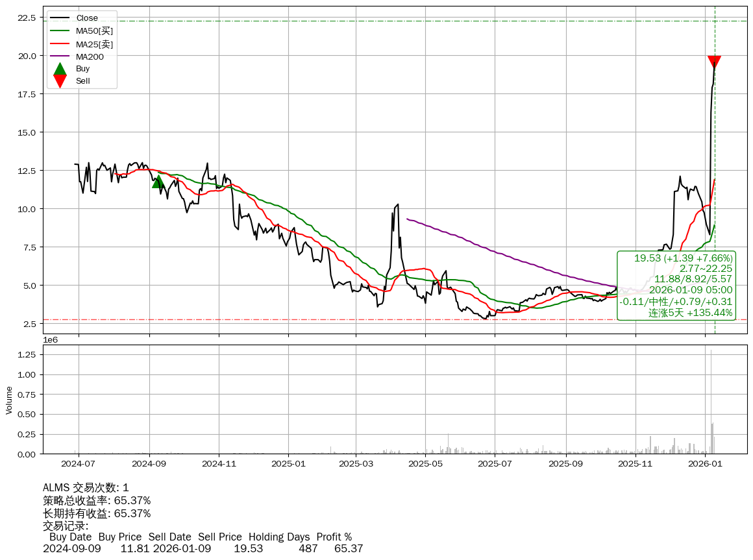The image size is (753, 560).
Task: Click the 2024-07 x-axis date label
Action: pos(79,465)
